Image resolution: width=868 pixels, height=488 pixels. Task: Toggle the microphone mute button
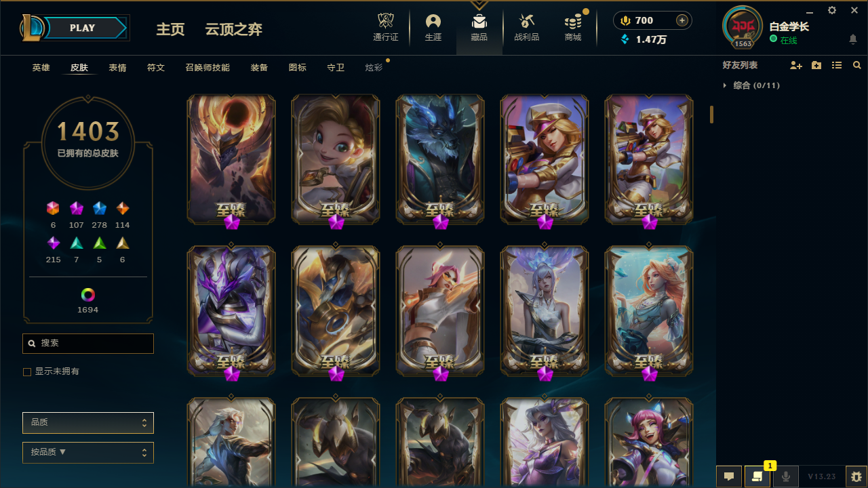[786, 476]
